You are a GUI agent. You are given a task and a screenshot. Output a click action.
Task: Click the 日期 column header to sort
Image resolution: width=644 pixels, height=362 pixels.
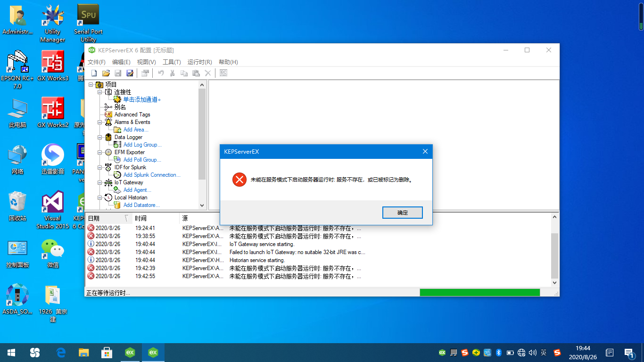94,218
